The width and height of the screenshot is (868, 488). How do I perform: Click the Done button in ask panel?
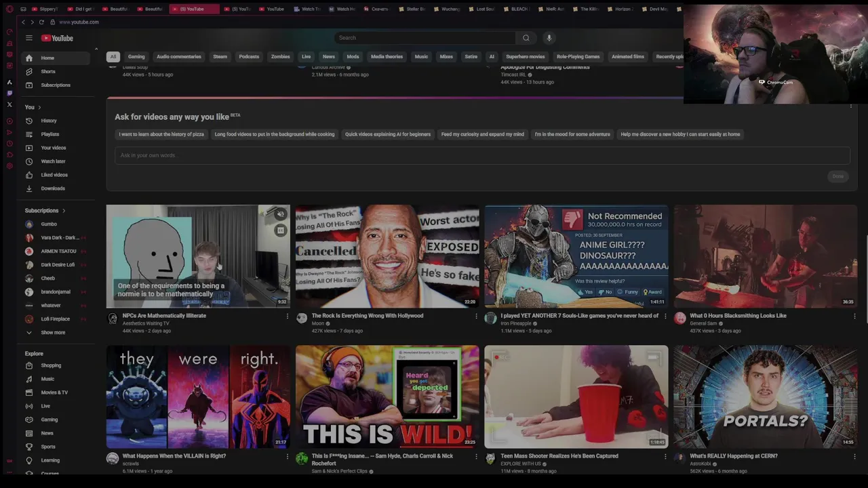click(x=838, y=176)
